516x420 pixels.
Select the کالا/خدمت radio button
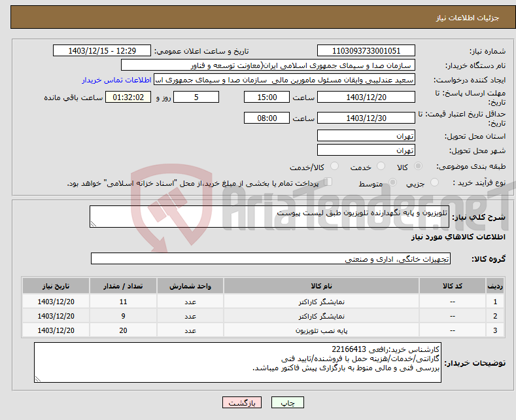point(334,166)
